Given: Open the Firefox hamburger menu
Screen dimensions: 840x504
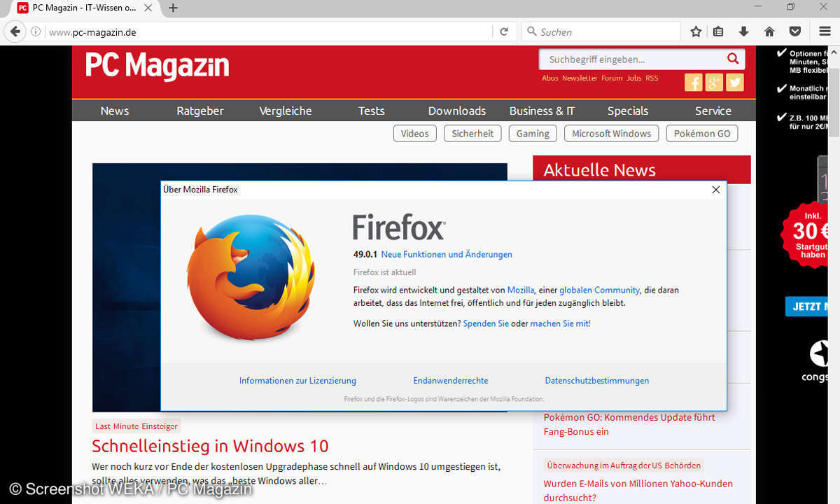Looking at the screenshot, I should [x=825, y=31].
